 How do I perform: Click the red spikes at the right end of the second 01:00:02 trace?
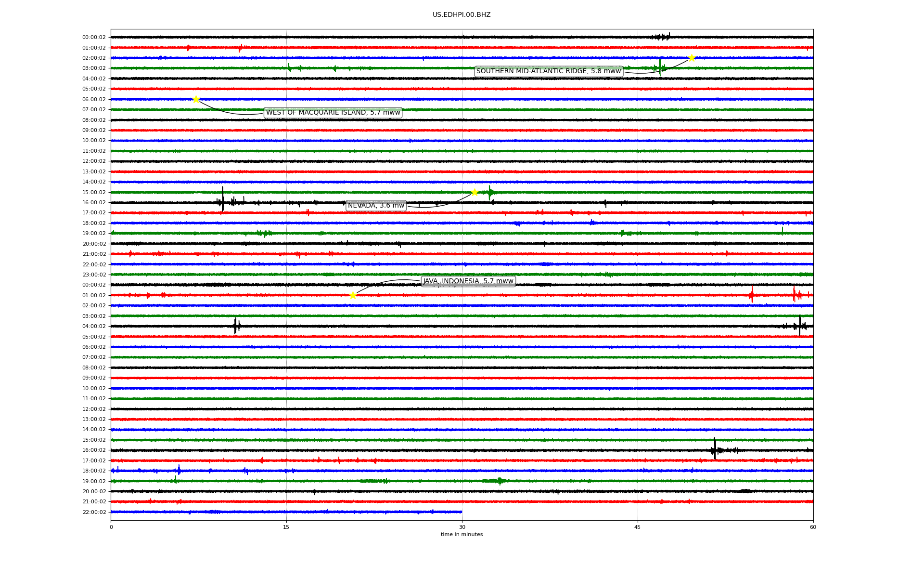tap(794, 294)
